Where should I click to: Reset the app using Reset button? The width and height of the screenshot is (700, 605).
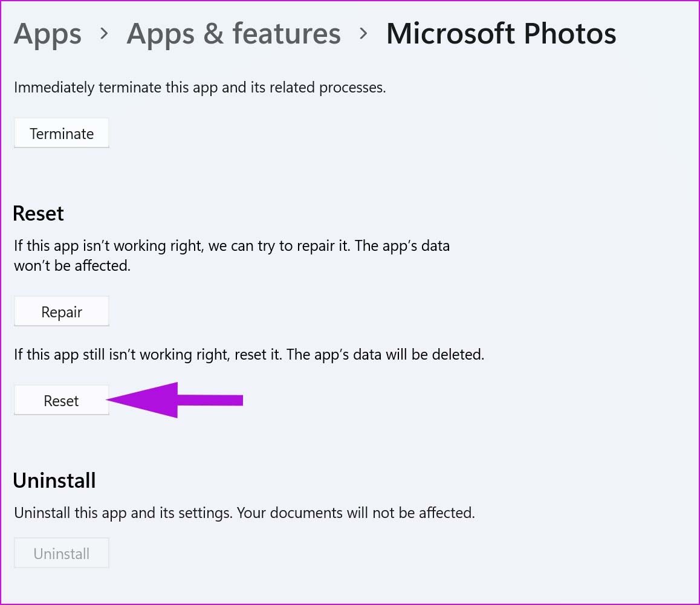pyautogui.click(x=62, y=400)
